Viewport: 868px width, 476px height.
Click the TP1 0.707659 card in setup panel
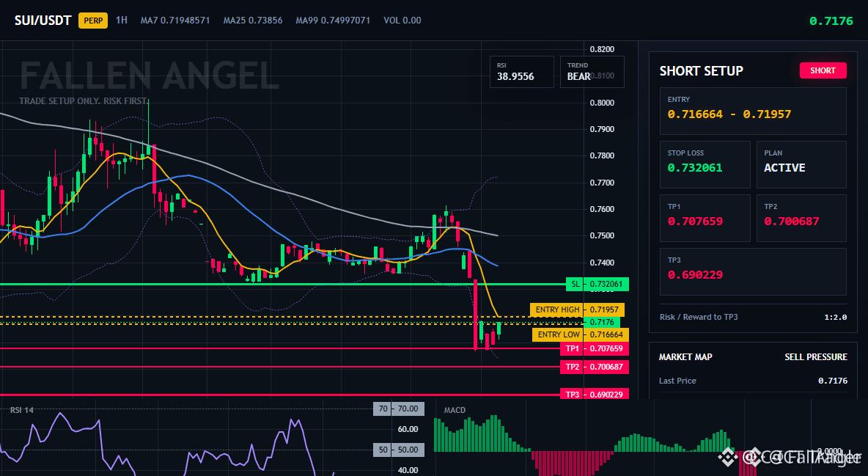pos(705,218)
